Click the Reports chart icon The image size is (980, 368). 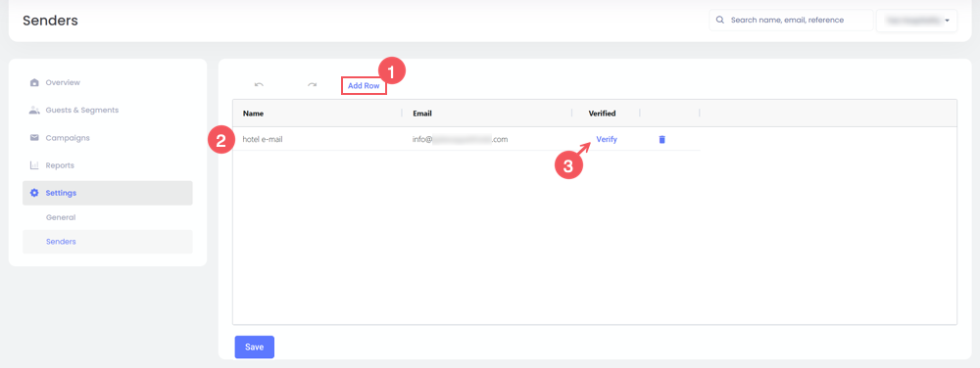pos(34,165)
